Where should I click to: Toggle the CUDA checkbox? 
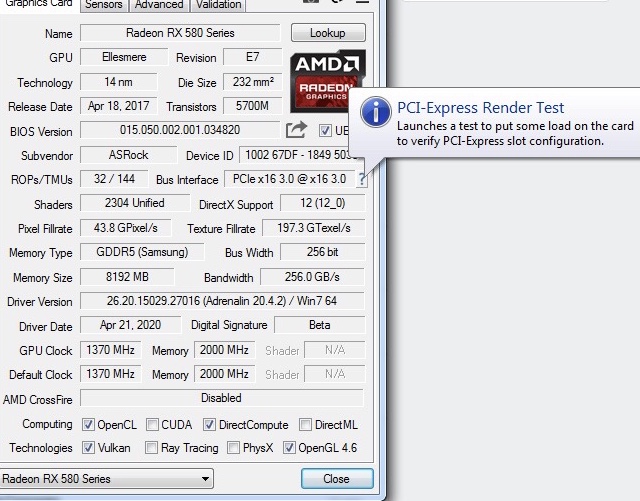click(152, 425)
